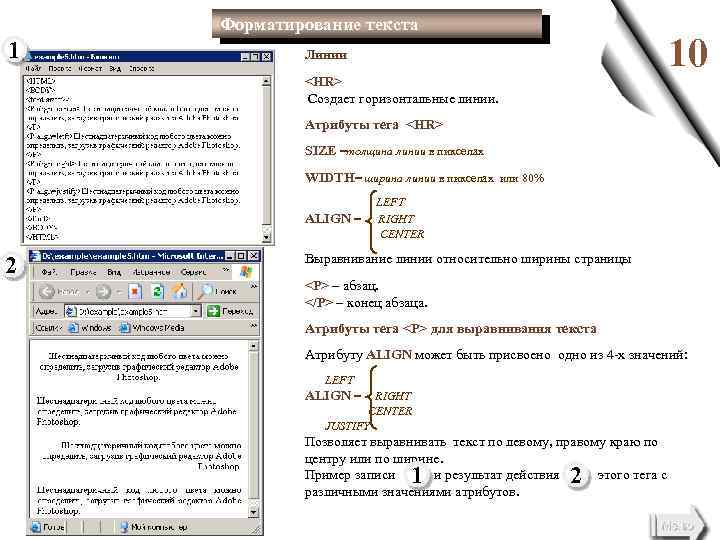Click the browser page scrollbar down arrow
This screenshot has height=540, width=720.
(253, 511)
